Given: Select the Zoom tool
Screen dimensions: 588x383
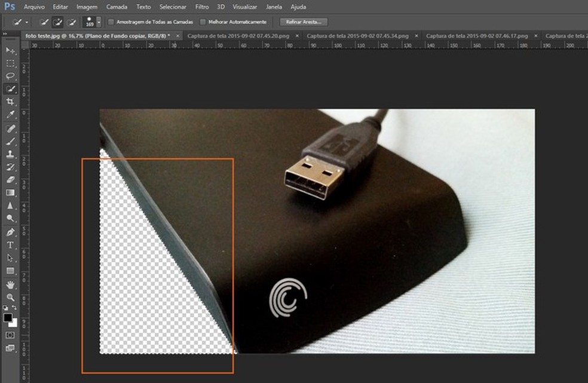Looking at the screenshot, I should 10,298.
